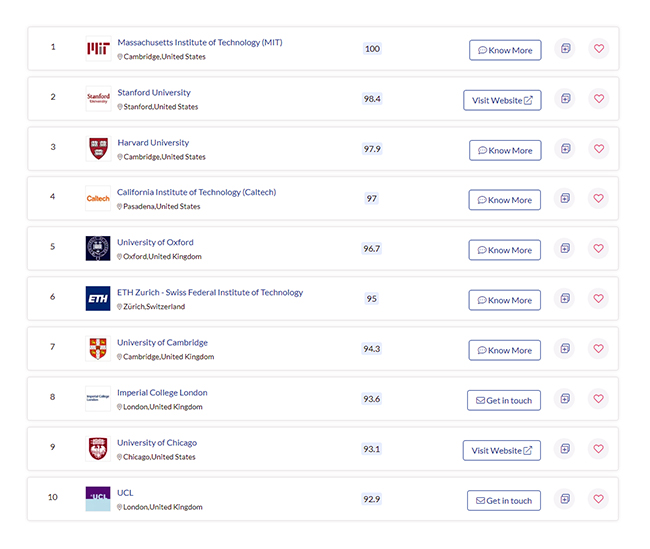
Task: Toggle heart icon for Caltech
Action: 599,199
